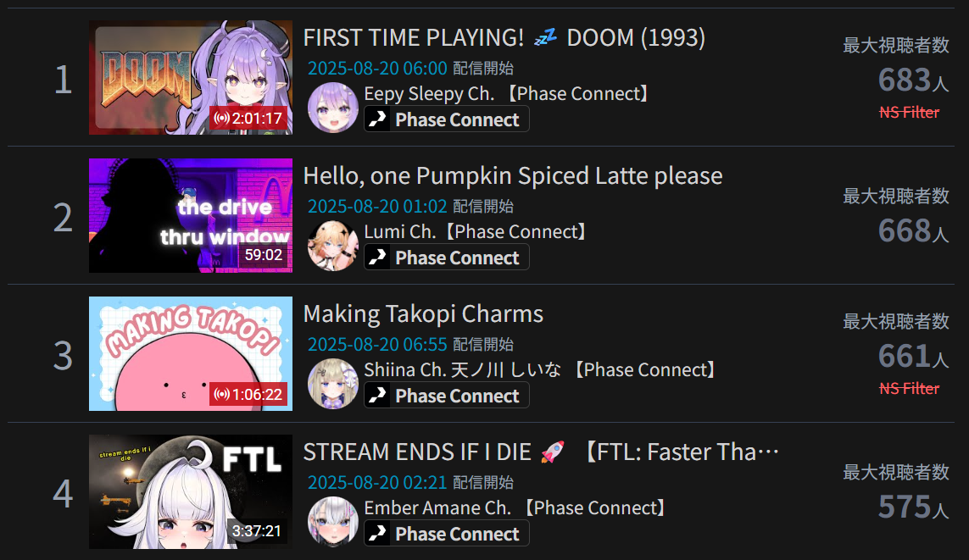Open Shiina Ch. avatar icon
The height and width of the screenshot is (560, 969).
pyautogui.click(x=333, y=384)
